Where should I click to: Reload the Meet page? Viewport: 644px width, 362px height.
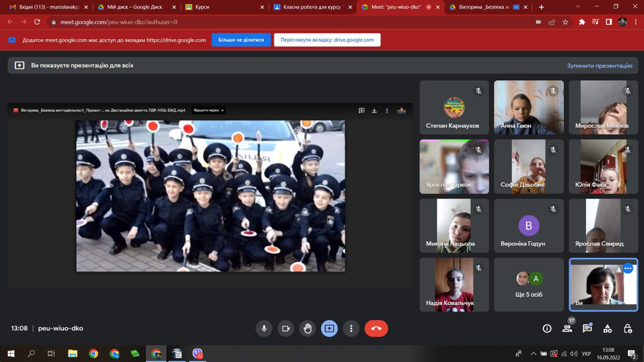pyautogui.click(x=37, y=22)
